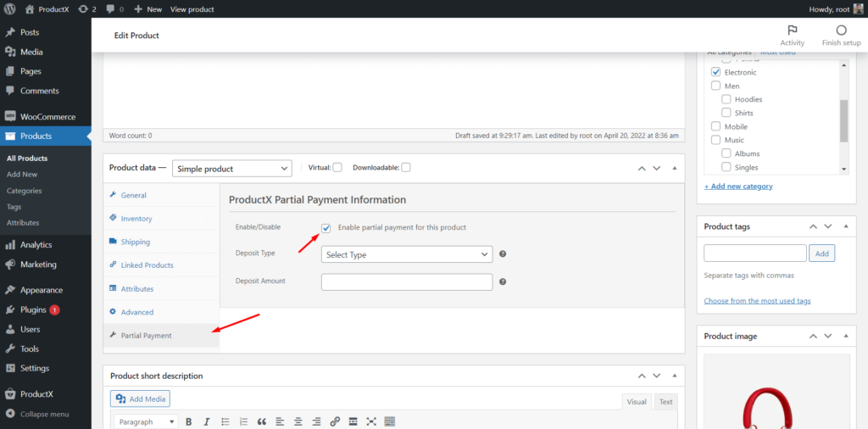Insert a bulleted list
The width and height of the screenshot is (868, 429).
[x=225, y=422]
